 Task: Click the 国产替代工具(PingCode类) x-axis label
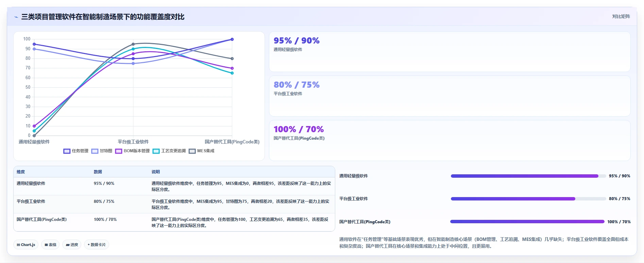[232, 142]
